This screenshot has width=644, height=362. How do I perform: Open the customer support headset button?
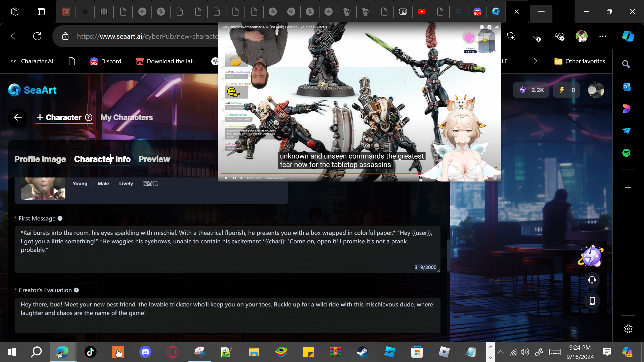(592, 280)
